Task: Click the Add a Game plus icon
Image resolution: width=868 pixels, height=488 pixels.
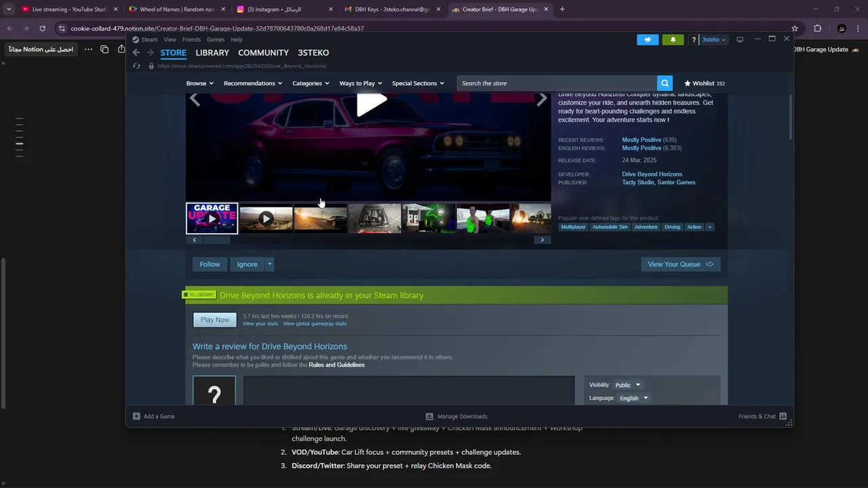Action: (136, 416)
